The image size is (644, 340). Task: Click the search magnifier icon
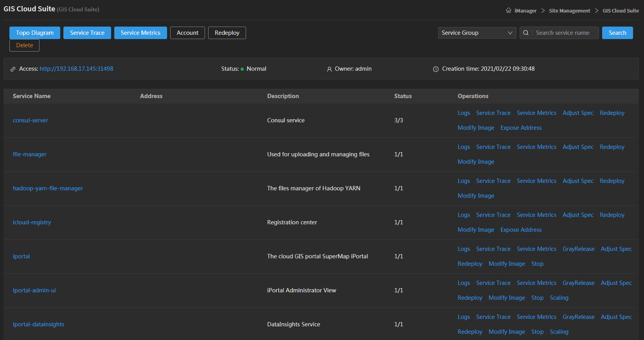tap(526, 33)
